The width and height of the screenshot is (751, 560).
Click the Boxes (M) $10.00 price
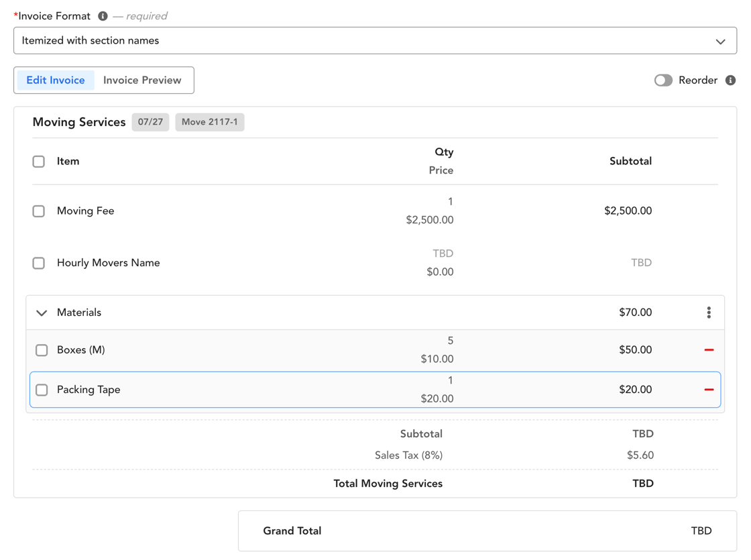437,359
